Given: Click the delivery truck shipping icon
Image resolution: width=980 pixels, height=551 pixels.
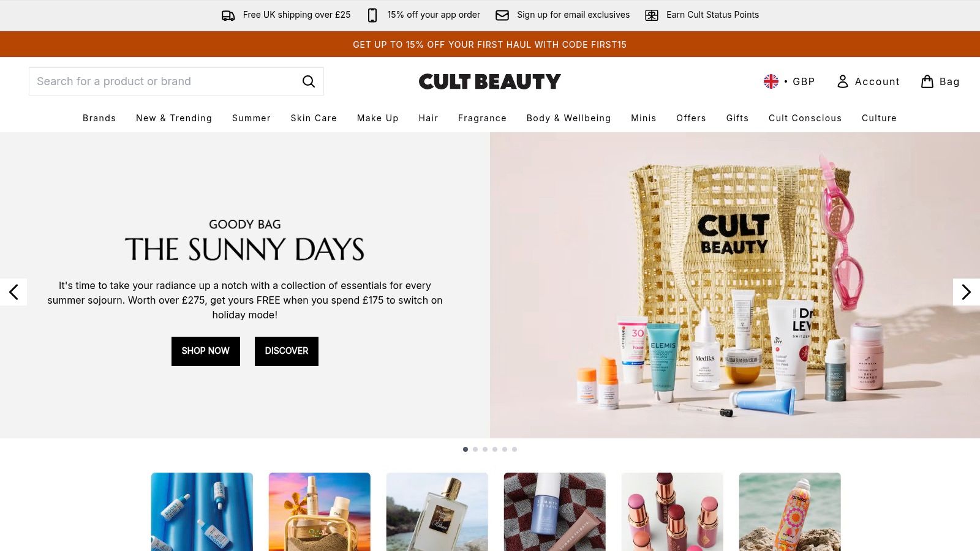Looking at the screenshot, I should coord(228,15).
